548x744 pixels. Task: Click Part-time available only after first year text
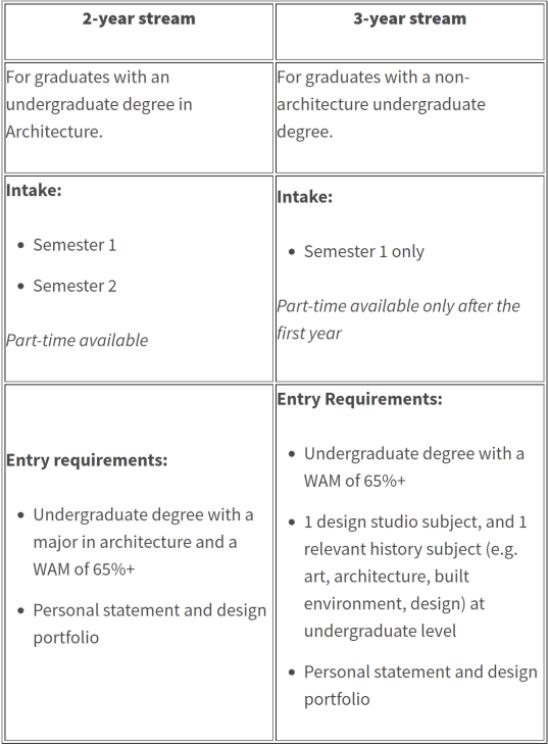(x=399, y=319)
